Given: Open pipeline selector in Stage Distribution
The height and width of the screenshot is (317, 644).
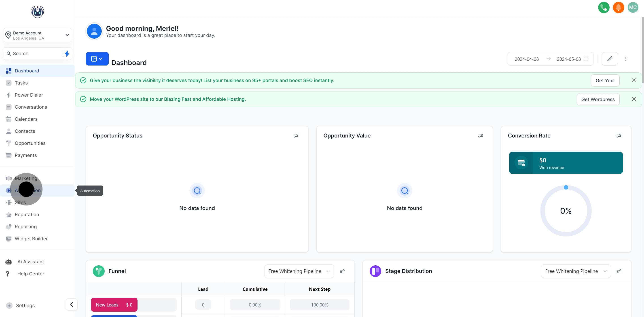Looking at the screenshot, I should (x=576, y=271).
